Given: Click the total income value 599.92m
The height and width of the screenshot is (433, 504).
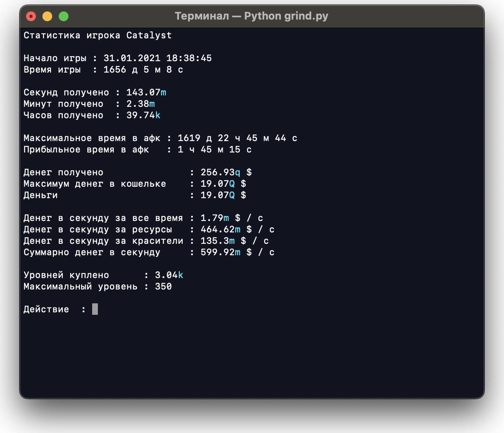Looking at the screenshot, I should point(220,252).
